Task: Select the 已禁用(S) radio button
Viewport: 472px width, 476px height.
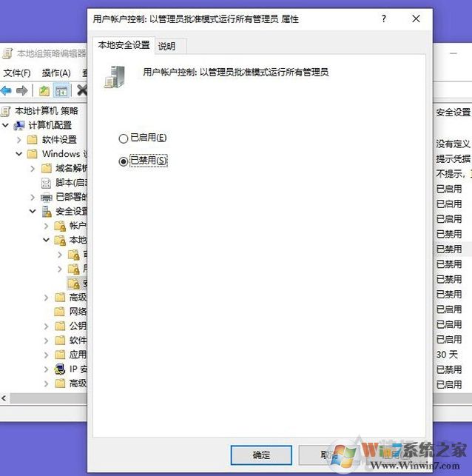Action: (x=123, y=161)
